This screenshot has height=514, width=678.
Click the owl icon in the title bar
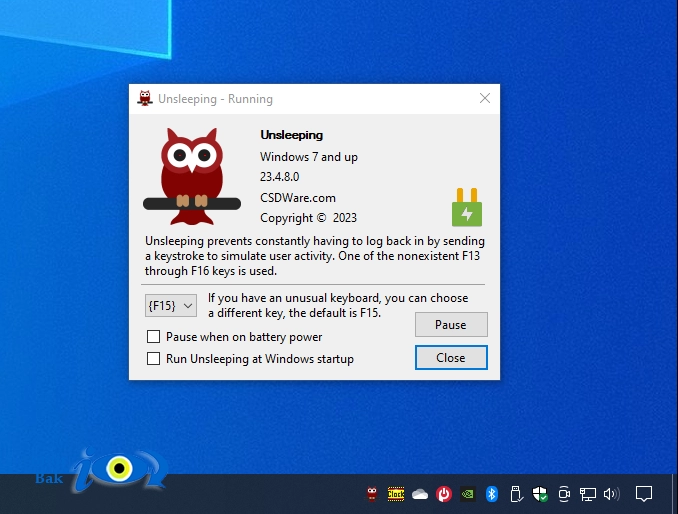click(x=145, y=99)
